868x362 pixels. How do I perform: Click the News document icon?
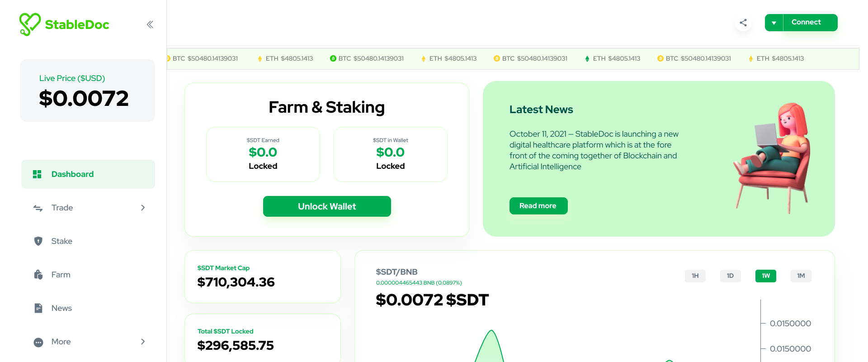(38, 308)
